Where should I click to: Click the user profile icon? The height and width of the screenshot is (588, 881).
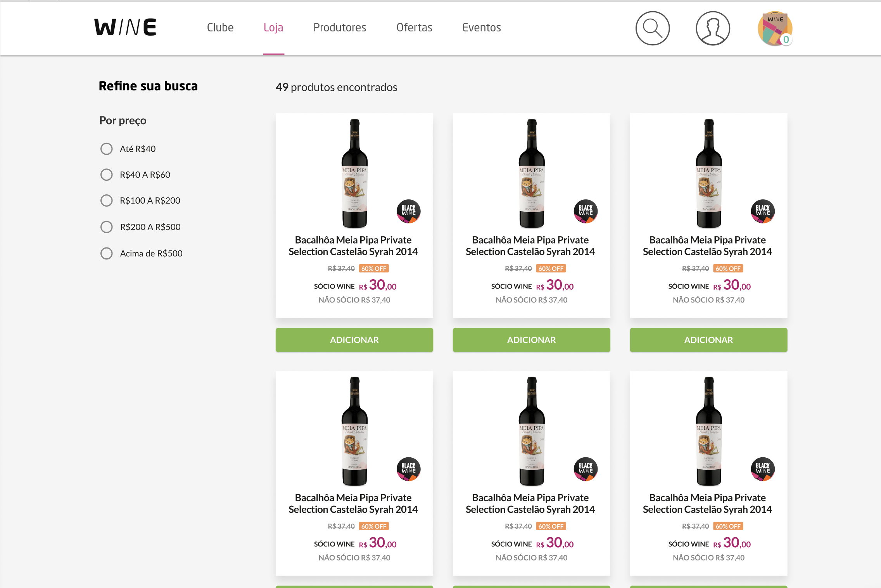[713, 28]
